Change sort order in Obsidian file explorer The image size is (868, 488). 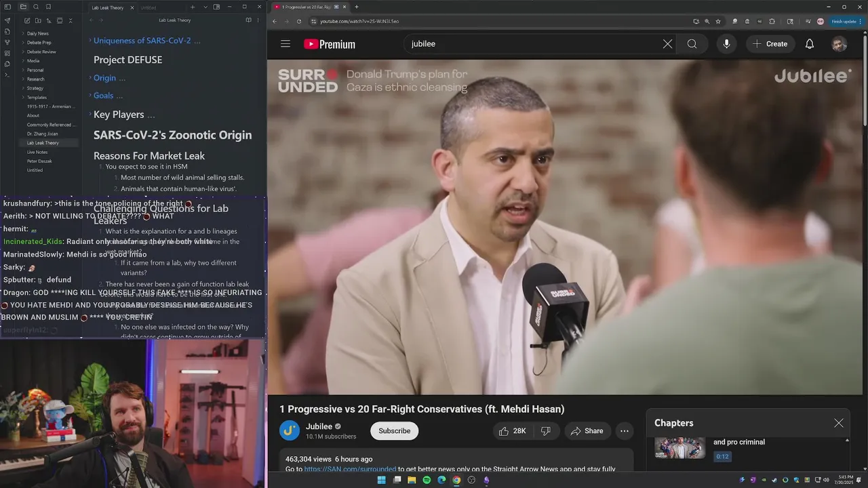pos(49,20)
